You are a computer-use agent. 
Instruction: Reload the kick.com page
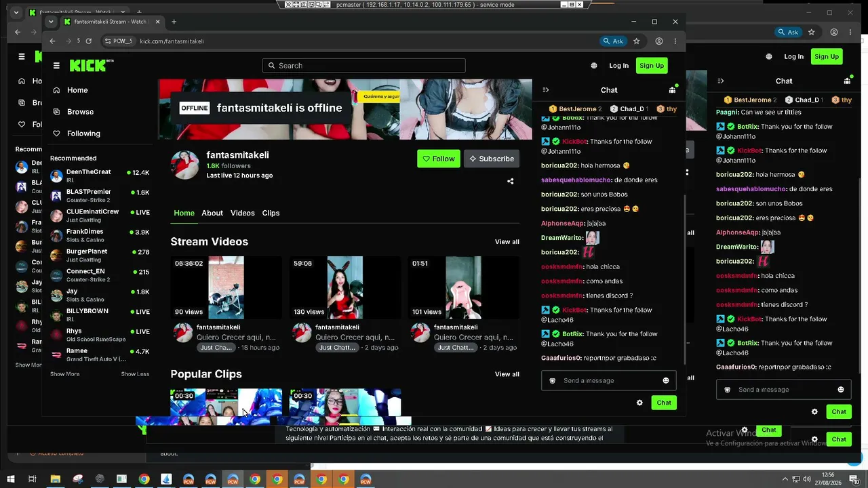(89, 41)
